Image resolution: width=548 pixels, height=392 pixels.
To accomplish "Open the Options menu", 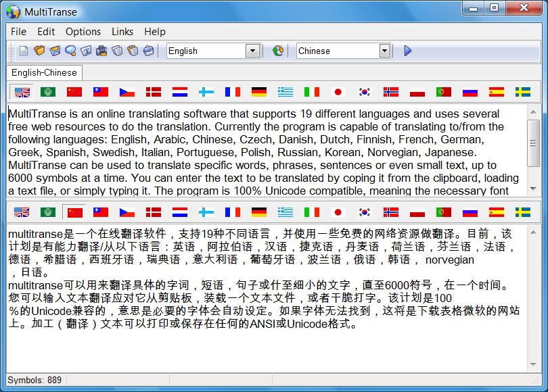I will tap(83, 32).
